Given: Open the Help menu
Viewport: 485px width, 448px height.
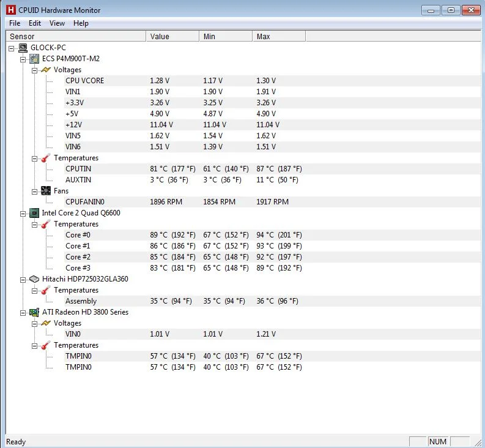Looking at the screenshot, I should [x=81, y=23].
